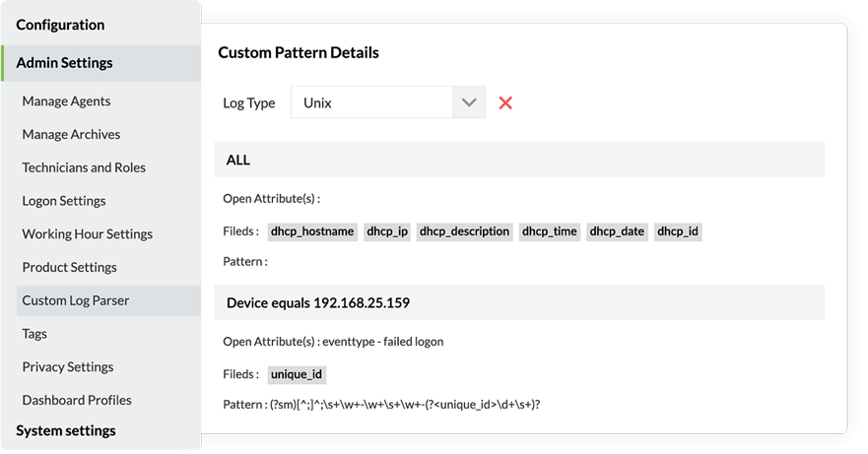The height and width of the screenshot is (454, 868).
Task: Open the Unix log type combo box
Action: (388, 102)
